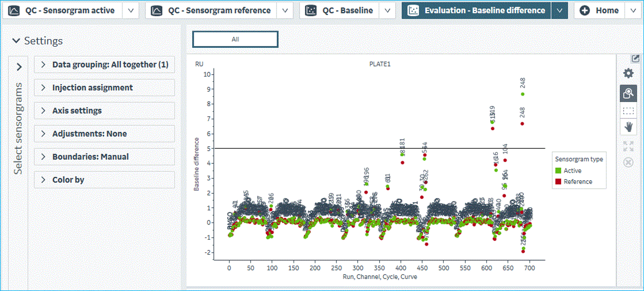644x291 pixels.
Task: Pop out the chart in new window
Action: pyautogui.click(x=635, y=59)
